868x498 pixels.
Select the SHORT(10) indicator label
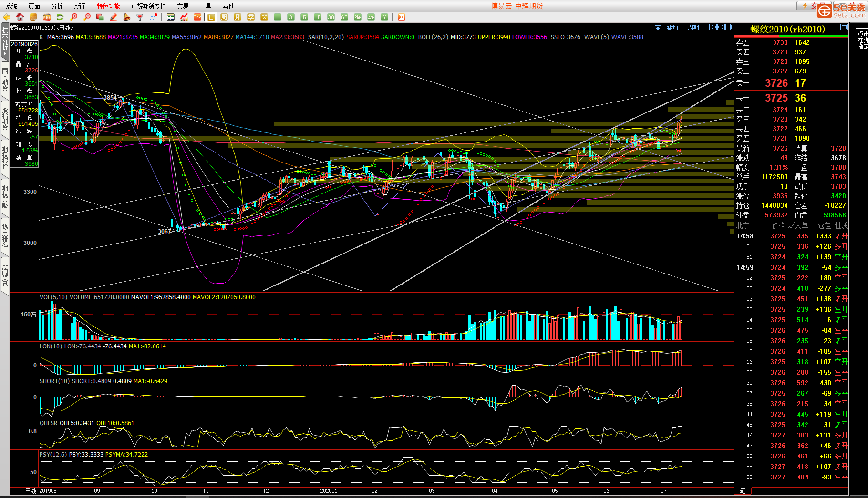(x=54, y=381)
